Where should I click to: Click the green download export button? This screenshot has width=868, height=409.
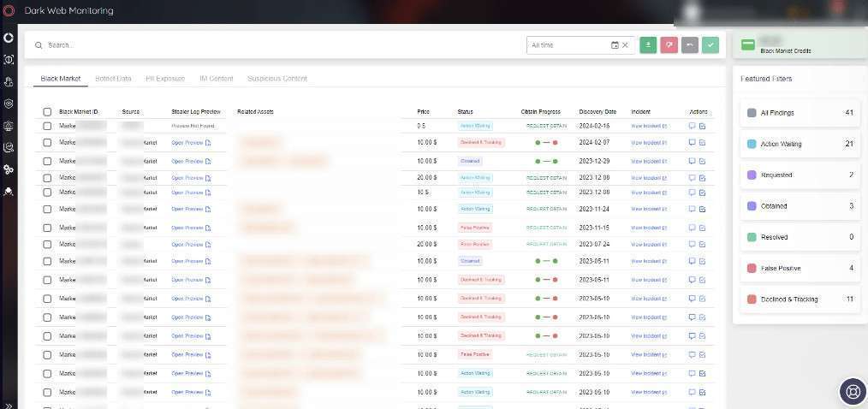tap(648, 44)
